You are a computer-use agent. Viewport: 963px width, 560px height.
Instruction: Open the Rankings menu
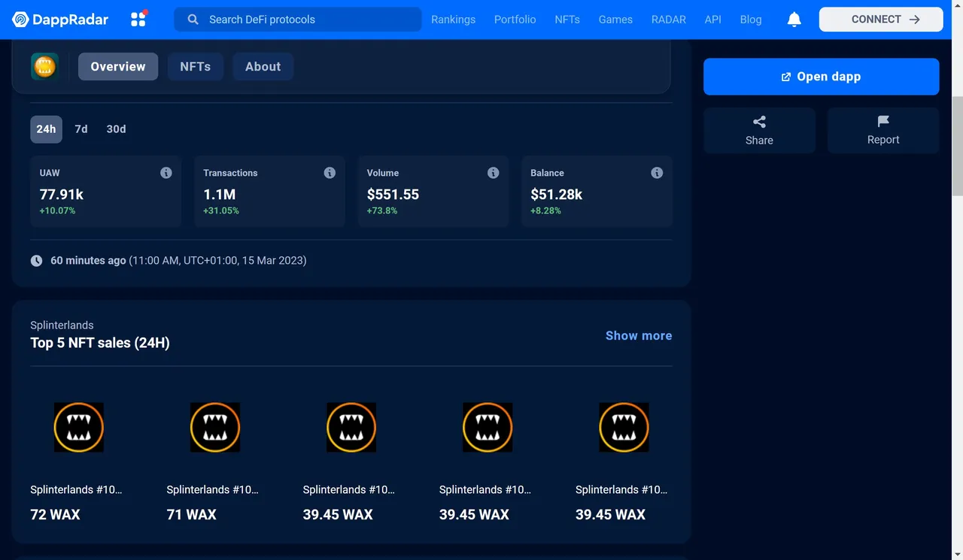point(453,20)
